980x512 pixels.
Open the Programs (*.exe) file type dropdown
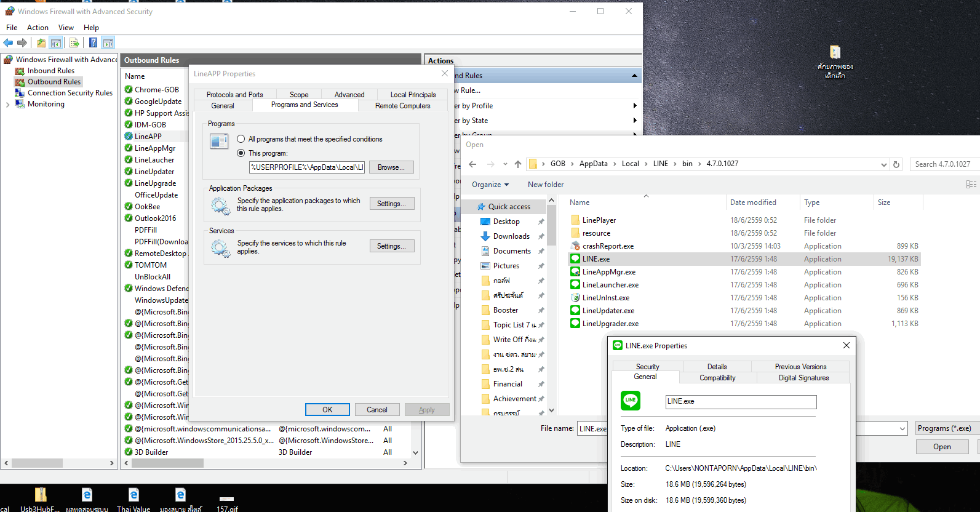point(944,428)
